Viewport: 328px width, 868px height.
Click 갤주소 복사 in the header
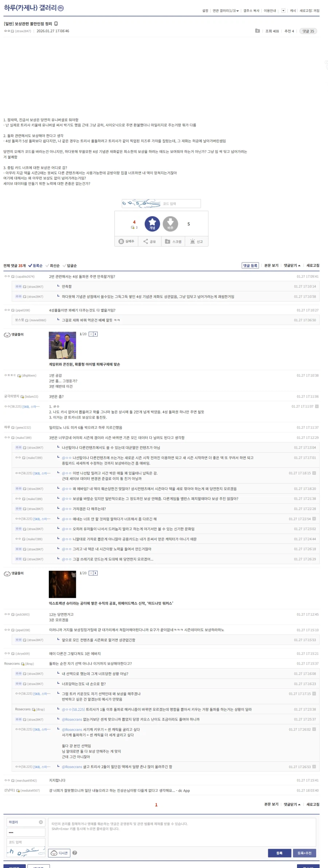251,11
